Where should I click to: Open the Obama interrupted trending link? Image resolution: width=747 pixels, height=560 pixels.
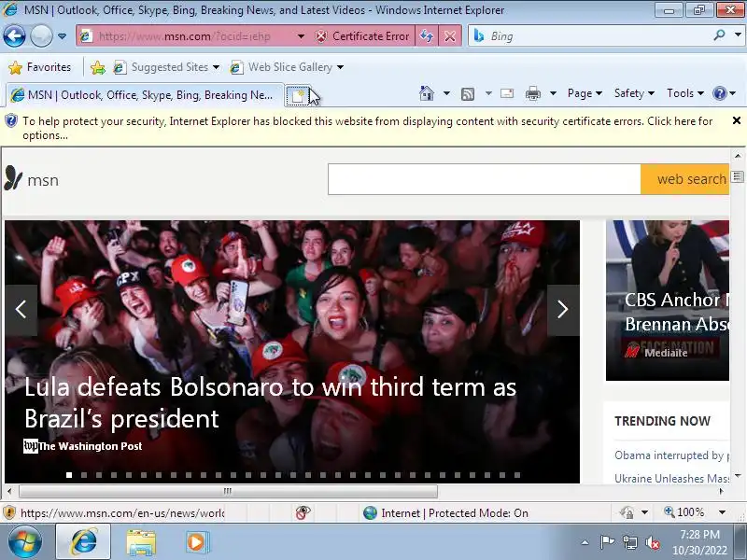pyautogui.click(x=671, y=455)
